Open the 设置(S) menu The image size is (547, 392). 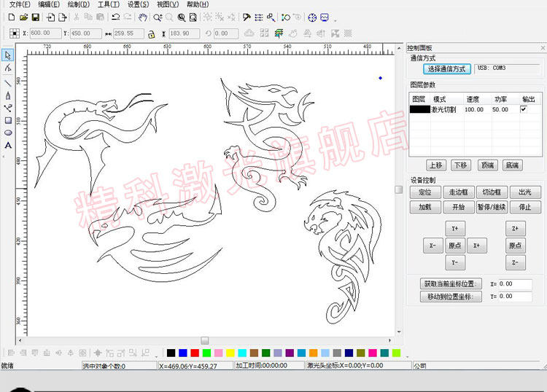click(x=138, y=4)
